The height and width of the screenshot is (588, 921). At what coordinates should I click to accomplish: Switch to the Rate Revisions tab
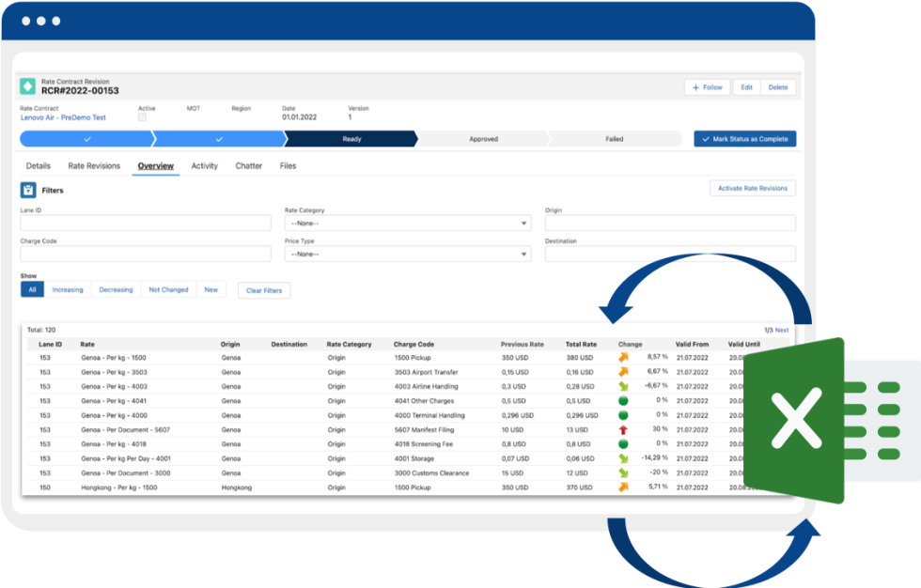pos(93,165)
